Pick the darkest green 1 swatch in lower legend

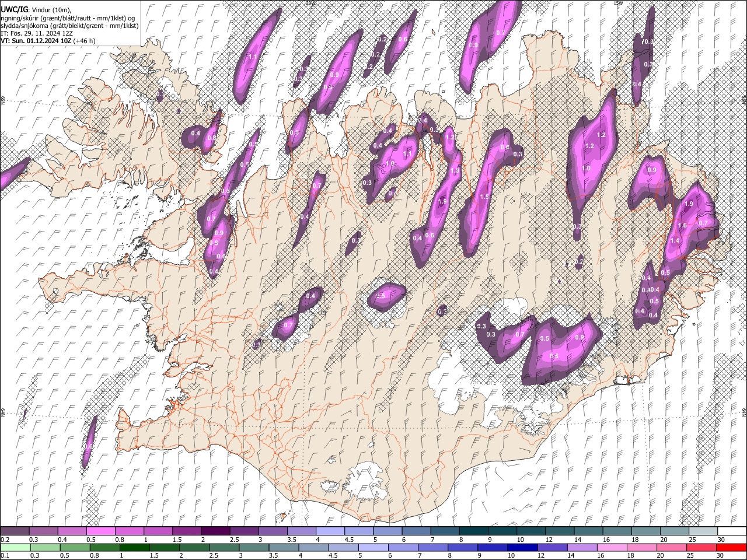point(134,547)
